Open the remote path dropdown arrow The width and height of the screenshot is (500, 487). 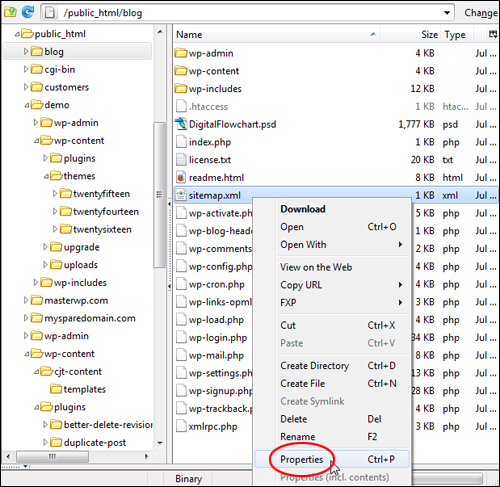pyautogui.click(x=447, y=13)
